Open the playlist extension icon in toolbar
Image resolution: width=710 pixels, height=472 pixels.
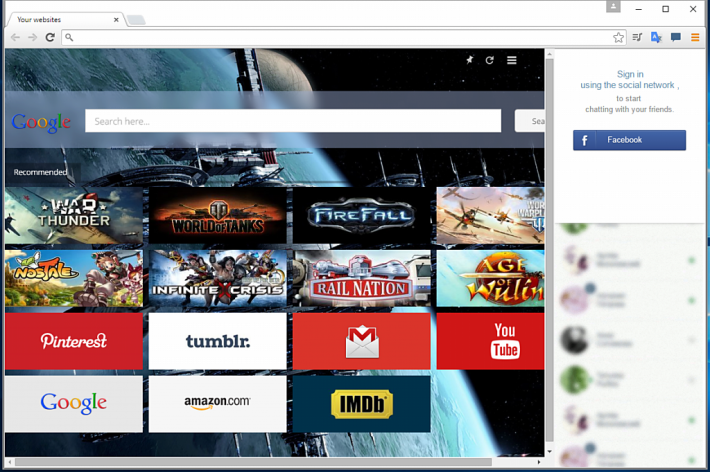tap(637, 37)
